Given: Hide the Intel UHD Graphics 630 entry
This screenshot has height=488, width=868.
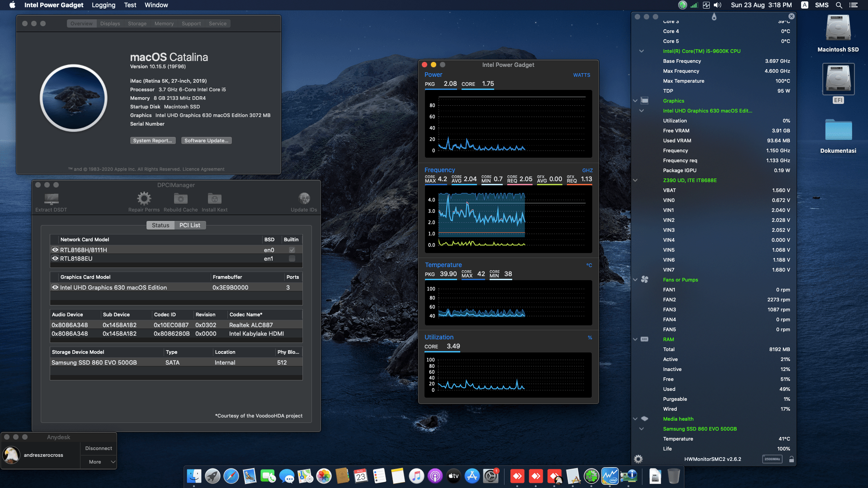Looking at the screenshot, I should (x=55, y=287).
